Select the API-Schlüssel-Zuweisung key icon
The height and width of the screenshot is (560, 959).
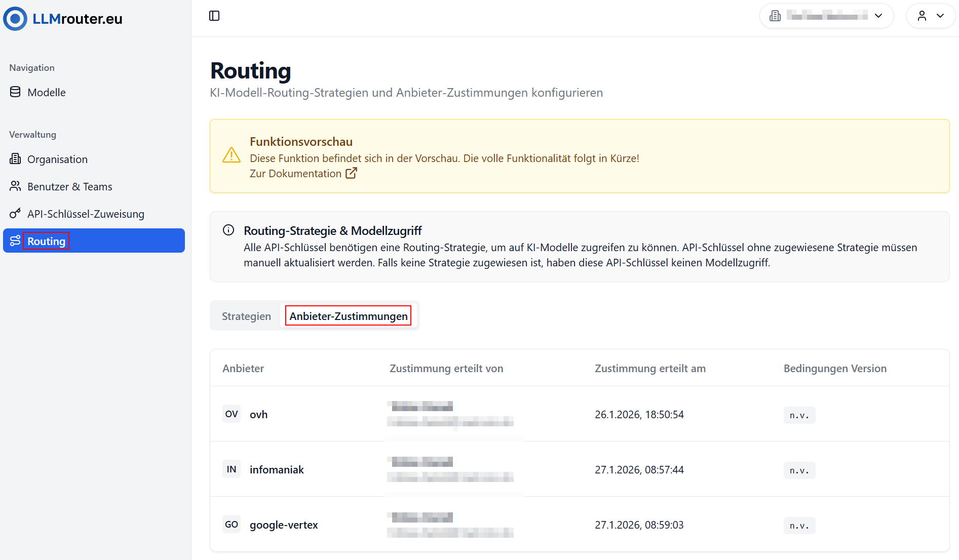[15, 213]
